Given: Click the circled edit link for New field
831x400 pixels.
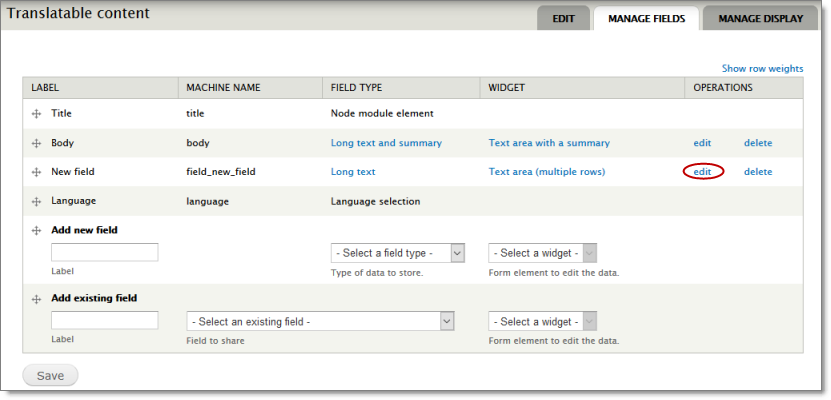Looking at the screenshot, I should [x=703, y=172].
